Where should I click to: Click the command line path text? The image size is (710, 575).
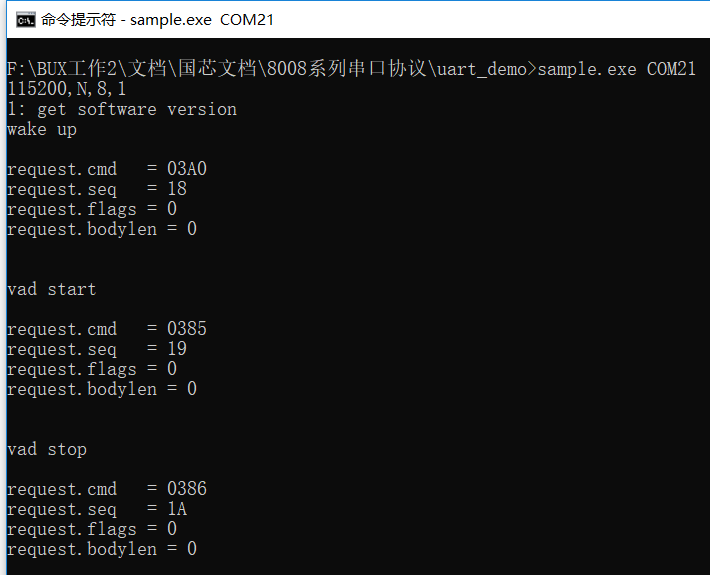pos(268,69)
